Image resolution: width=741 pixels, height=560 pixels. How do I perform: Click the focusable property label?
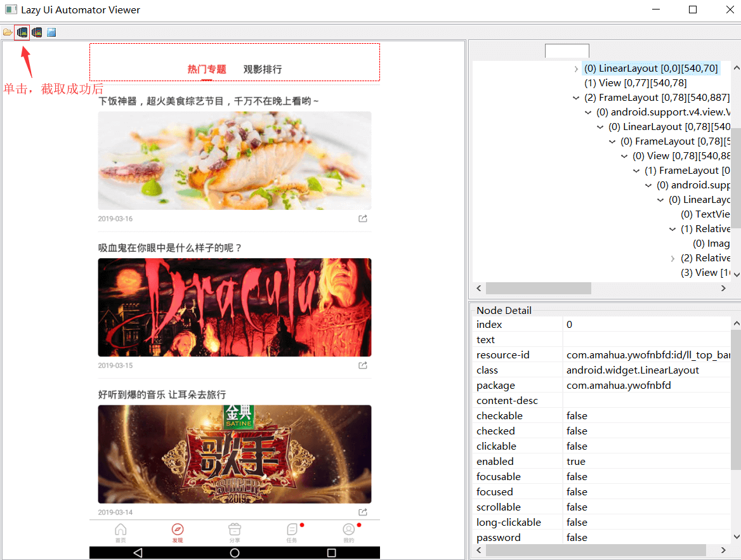(x=499, y=477)
